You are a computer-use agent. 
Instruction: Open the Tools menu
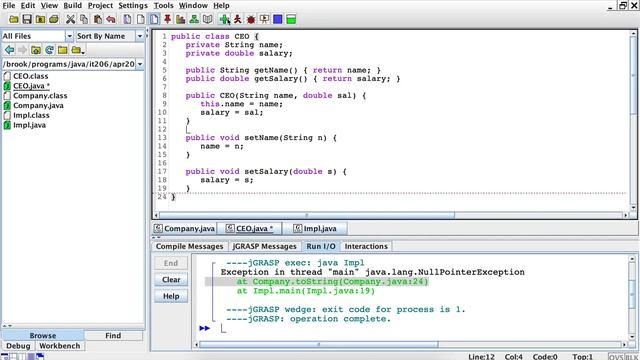(164, 5)
